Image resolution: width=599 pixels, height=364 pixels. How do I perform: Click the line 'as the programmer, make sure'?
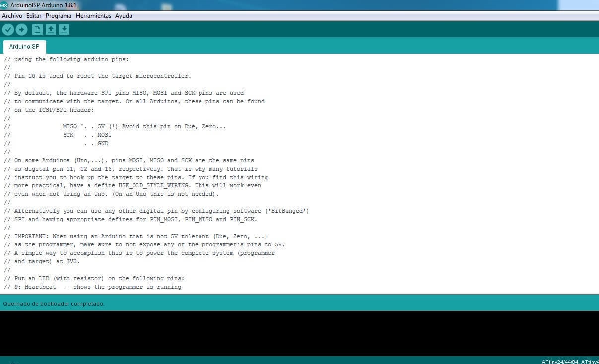coord(144,244)
